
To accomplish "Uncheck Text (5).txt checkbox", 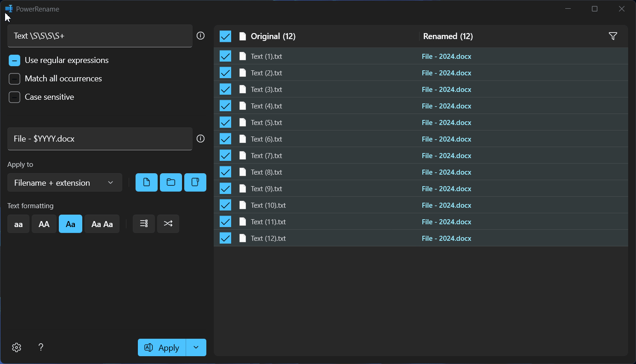I will 225,122.
